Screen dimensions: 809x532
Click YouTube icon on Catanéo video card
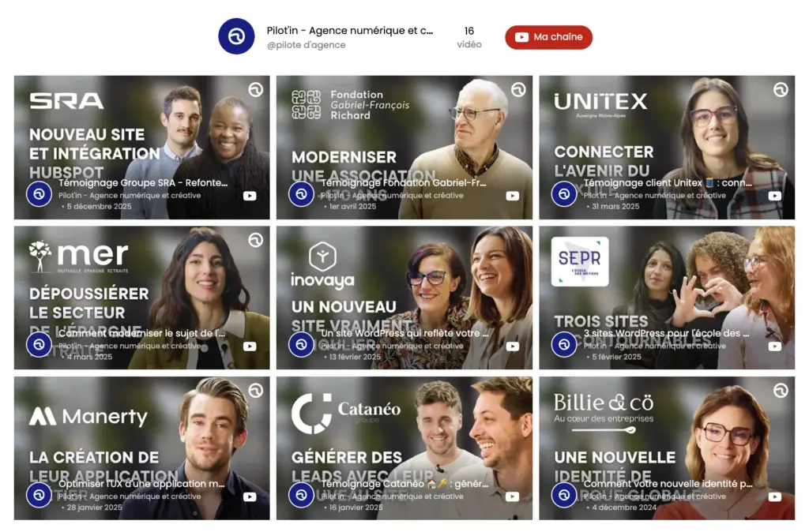(512, 496)
